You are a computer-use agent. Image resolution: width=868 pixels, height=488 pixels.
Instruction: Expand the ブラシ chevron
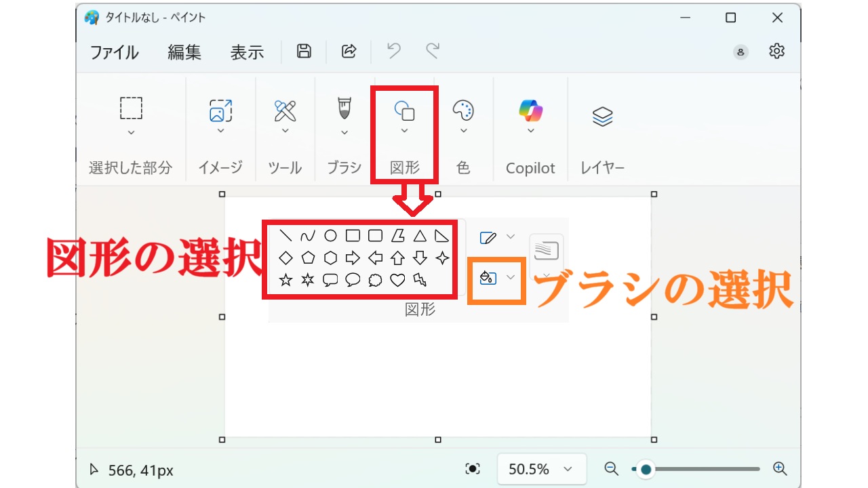click(x=344, y=132)
